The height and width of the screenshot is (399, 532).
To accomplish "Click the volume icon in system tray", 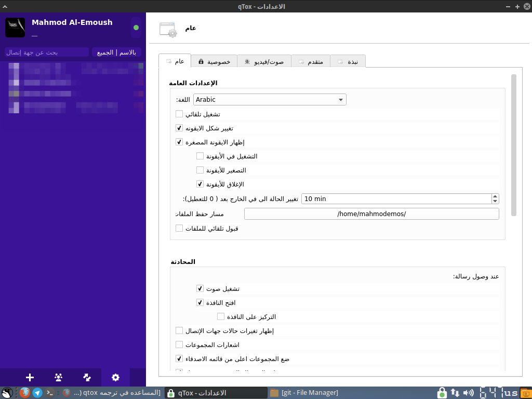I will click(468, 393).
